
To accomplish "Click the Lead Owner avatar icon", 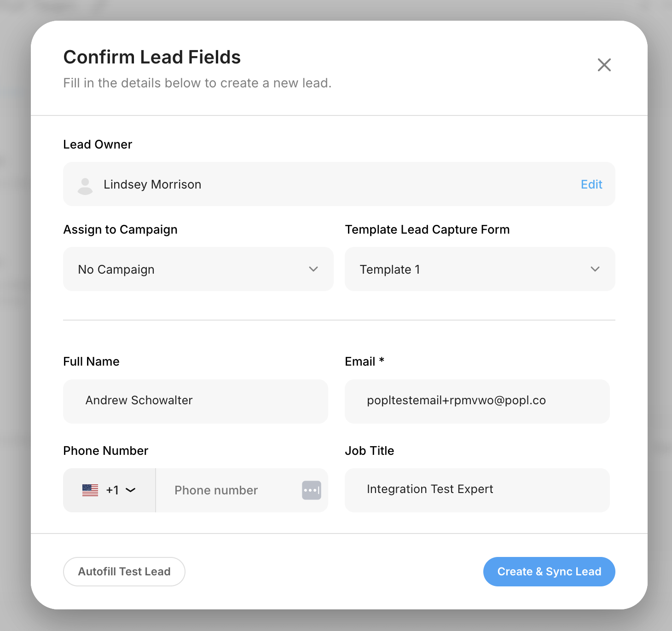I will 85,185.
